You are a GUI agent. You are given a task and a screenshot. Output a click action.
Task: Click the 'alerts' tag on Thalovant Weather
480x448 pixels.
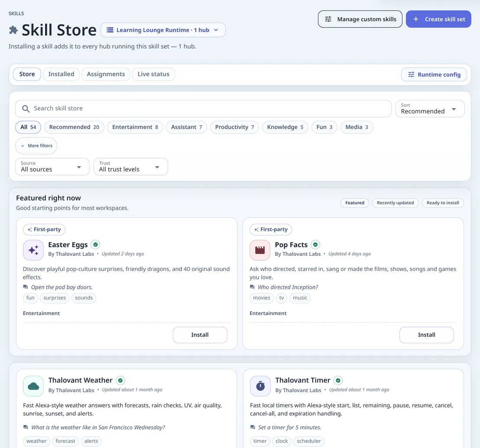[91, 441]
